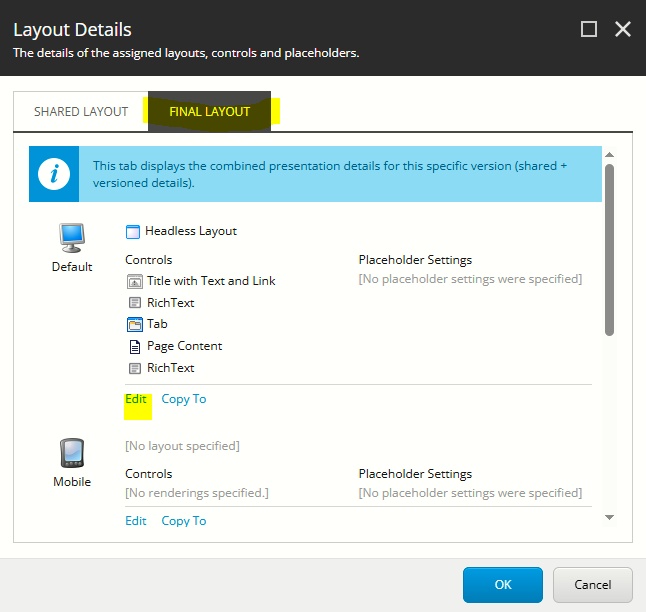Confirm with the OK button
The width and height of the screenshot is (646, 612).
(x=503, y=585)
